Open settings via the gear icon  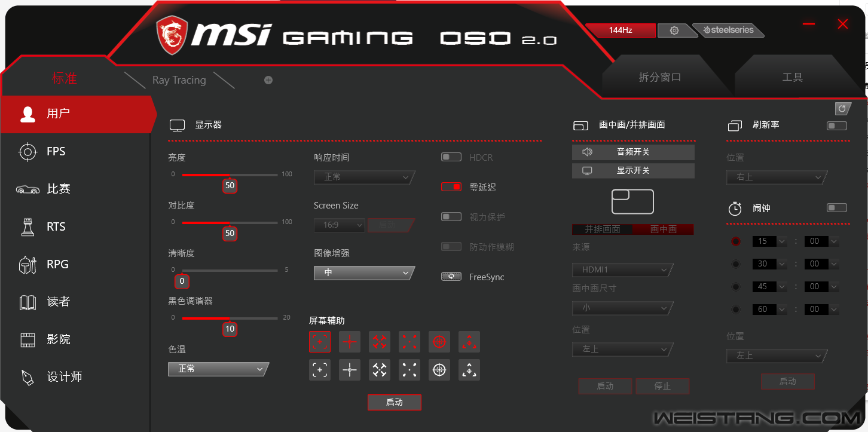674,30
